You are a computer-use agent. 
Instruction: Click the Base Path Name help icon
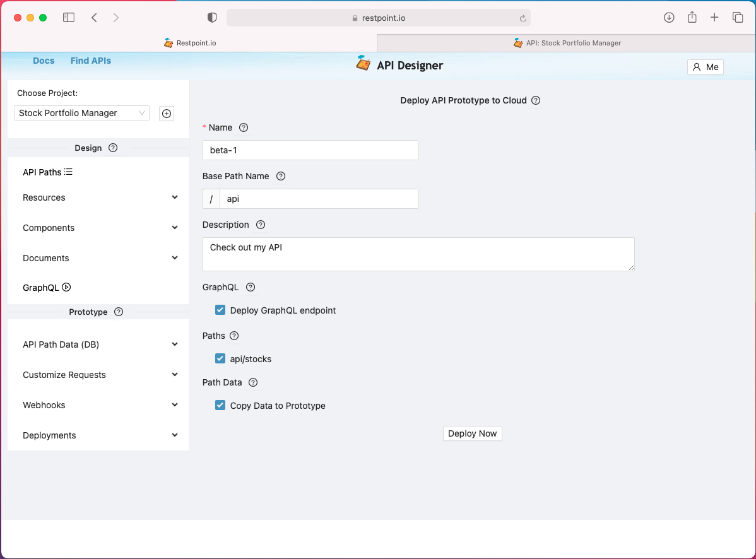tap(280, 176)
